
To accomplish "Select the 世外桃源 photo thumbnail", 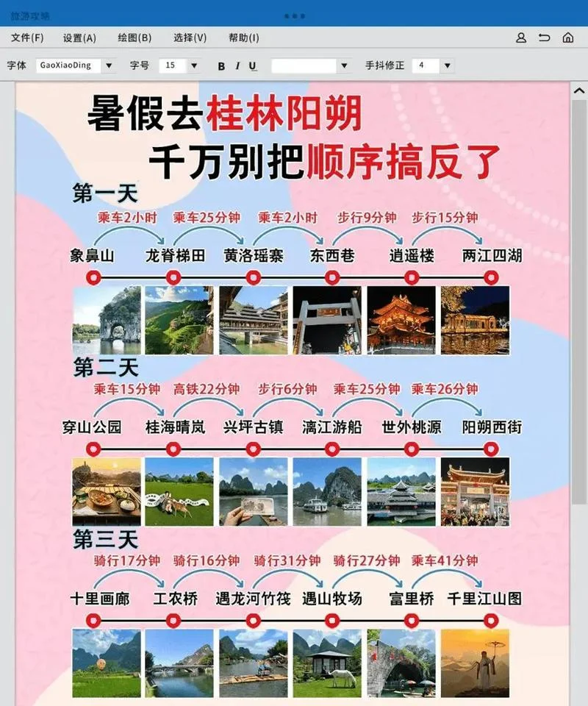I will pyautogui.click(x=401, y=492).
